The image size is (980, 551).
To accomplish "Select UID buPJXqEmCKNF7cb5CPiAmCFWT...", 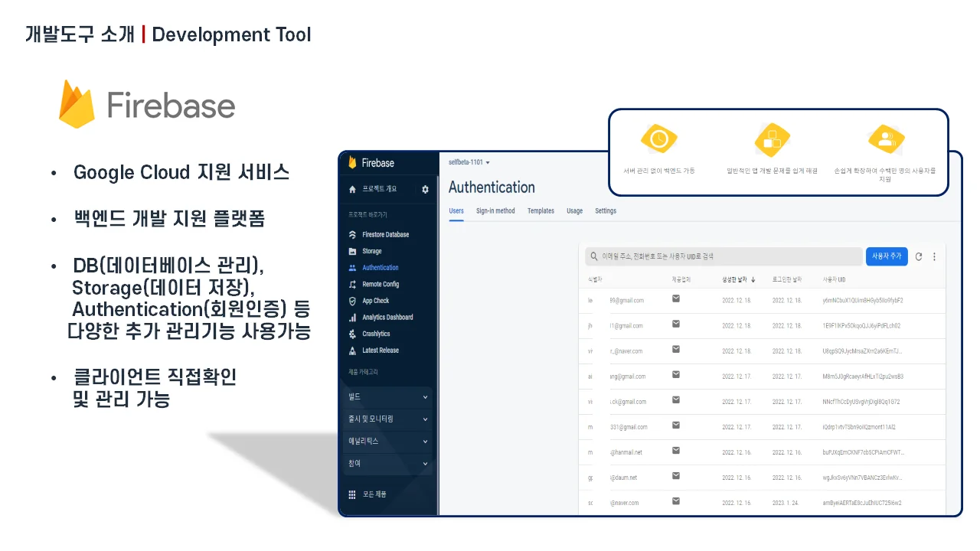I will click(863, 452).
